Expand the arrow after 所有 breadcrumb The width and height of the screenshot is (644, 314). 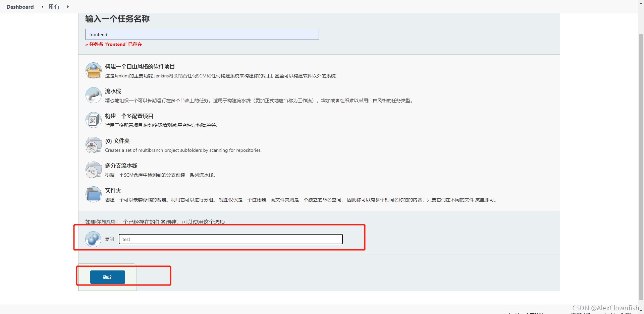[68, 7]
